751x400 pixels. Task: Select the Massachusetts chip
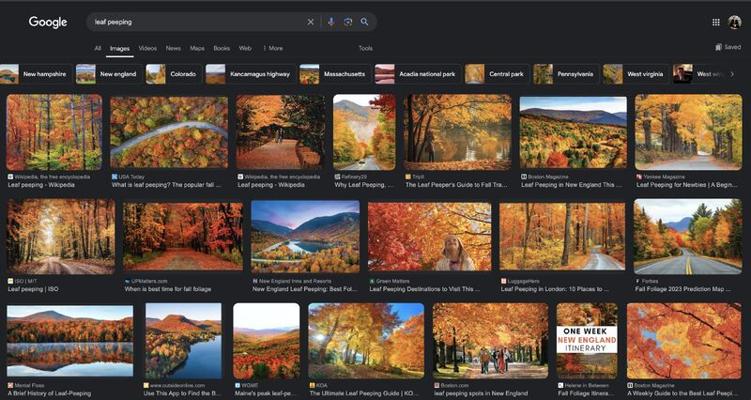click(335, 74)
